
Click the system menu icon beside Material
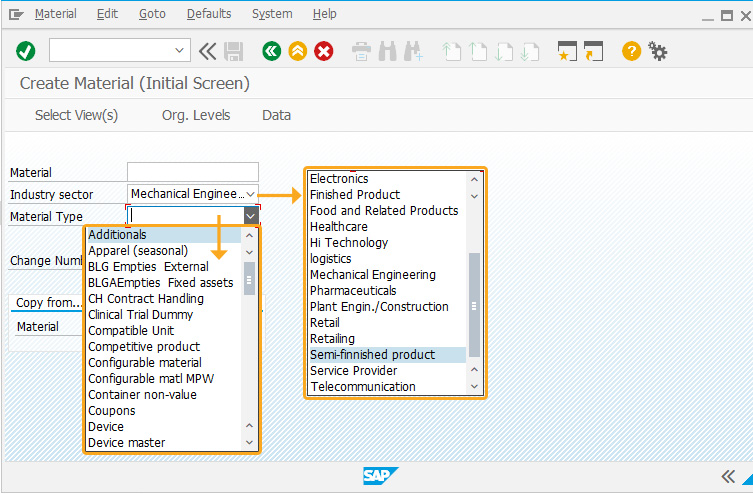pos(16,14)
